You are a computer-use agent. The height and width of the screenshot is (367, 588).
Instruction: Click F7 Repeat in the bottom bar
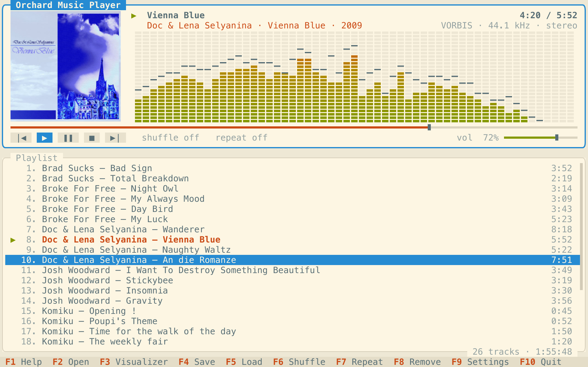[359, 362]
